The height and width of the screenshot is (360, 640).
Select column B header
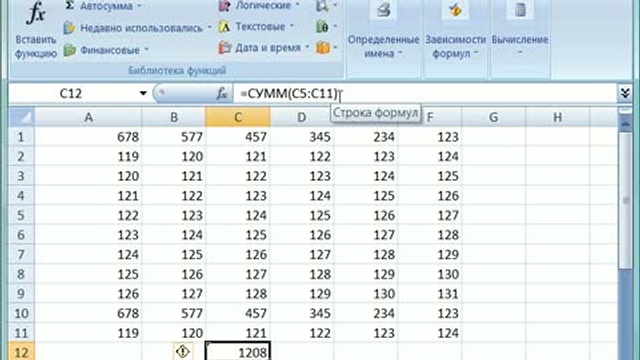(x=173, y=117)
